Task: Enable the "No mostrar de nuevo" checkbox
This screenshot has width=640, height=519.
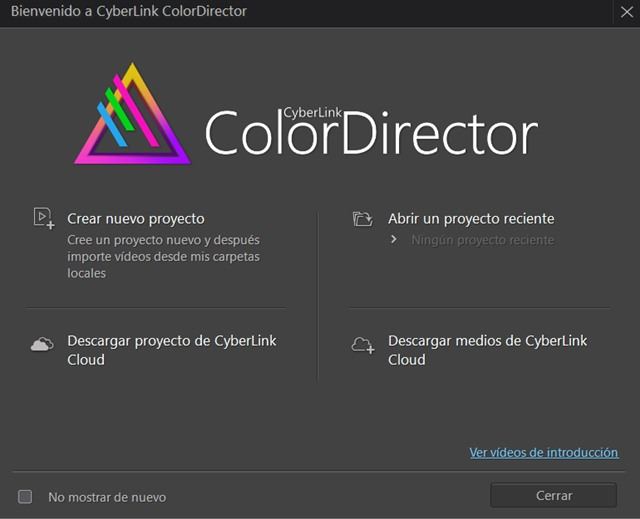Action: pyautogui.click(x=25, y=497)
